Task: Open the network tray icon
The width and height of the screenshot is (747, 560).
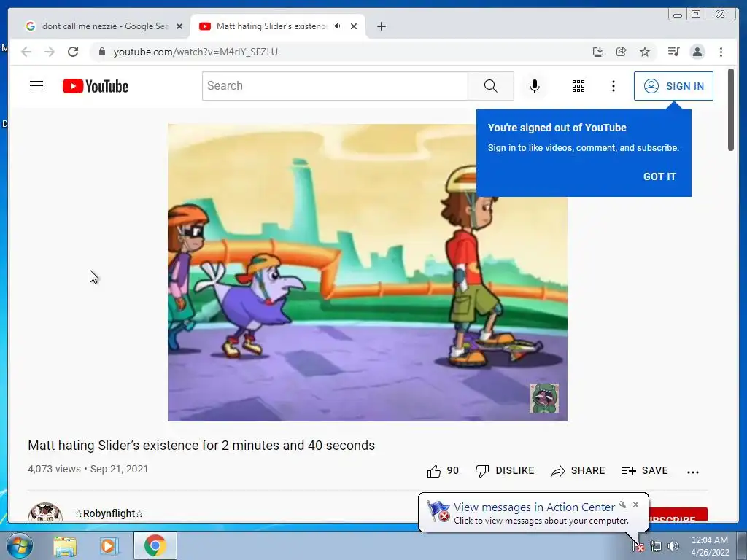Action: (x=656, y=546)
